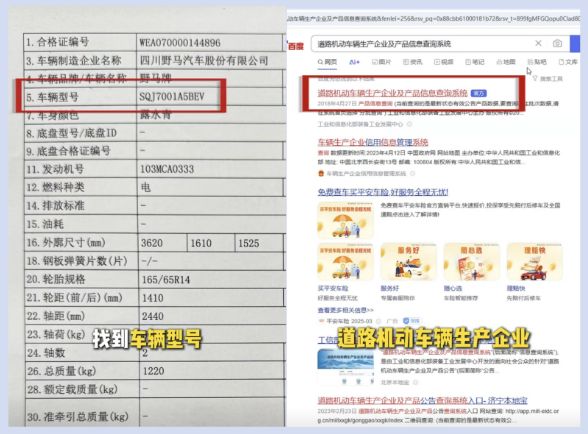Screen dimensions: 588x434
Task: Switch to the 视频 tab
Action: coord(444,62)
